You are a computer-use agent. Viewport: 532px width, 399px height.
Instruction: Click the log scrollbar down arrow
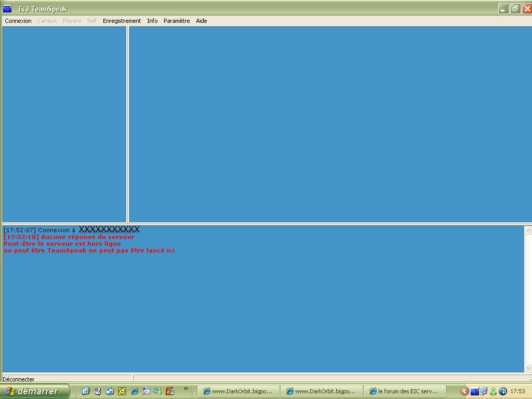coord(528,368)
